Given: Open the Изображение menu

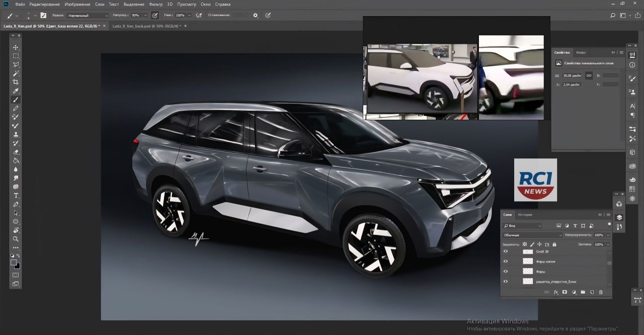Looking at the screenshot, I should (77, 4).
